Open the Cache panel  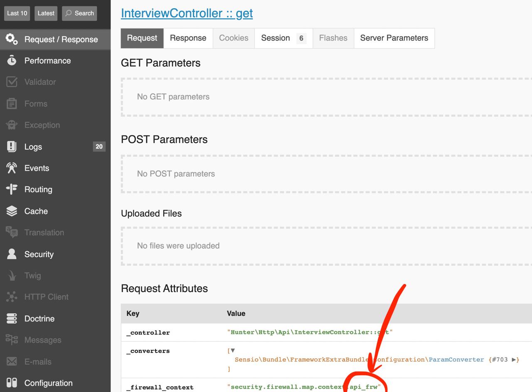(x=55, y=211)
